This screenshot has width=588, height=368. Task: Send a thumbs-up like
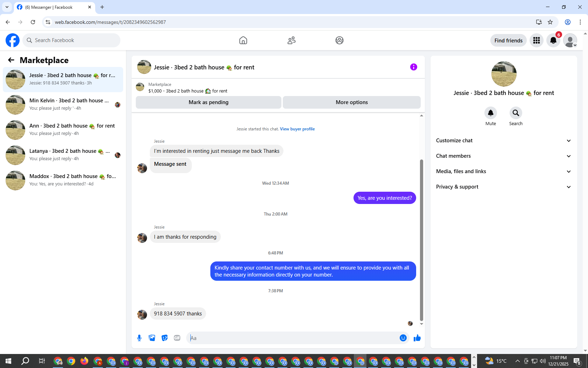click(417, 338)
